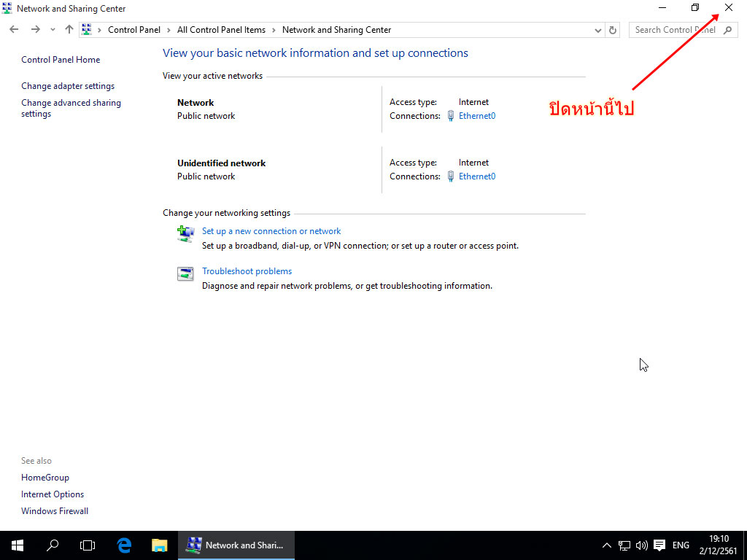Select All Control Panel Items breadcrumb
Screen dimensions: 747x560
point(221,30)
